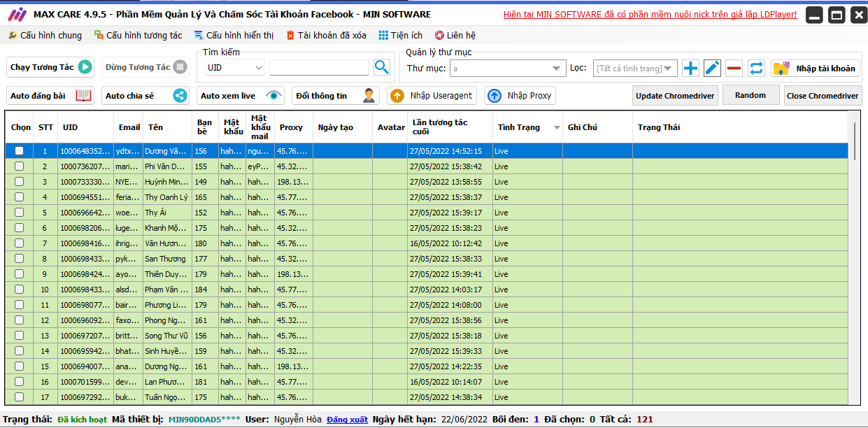Click the Đăng xuất logout link
This screenshot has height=428, width=868.
(x=347, y=420)
